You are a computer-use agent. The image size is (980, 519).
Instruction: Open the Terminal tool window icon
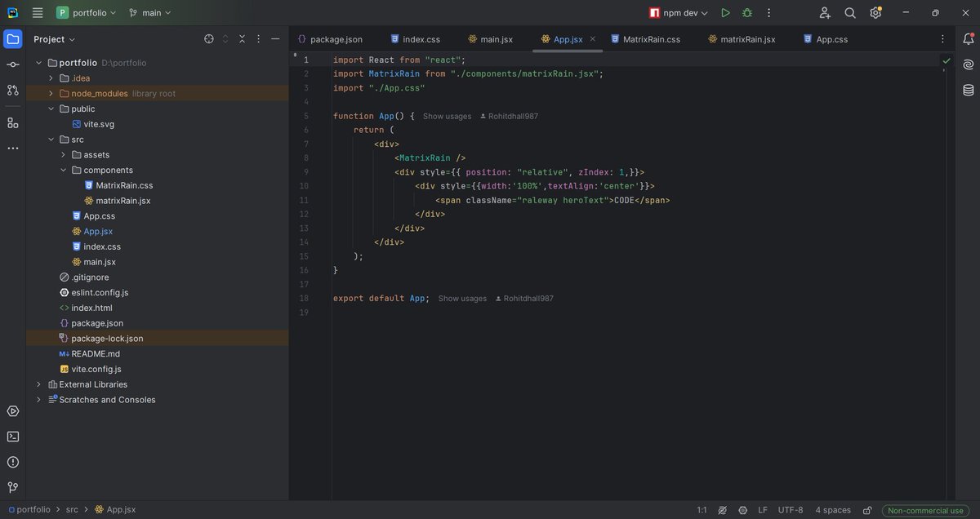(12, 436)
